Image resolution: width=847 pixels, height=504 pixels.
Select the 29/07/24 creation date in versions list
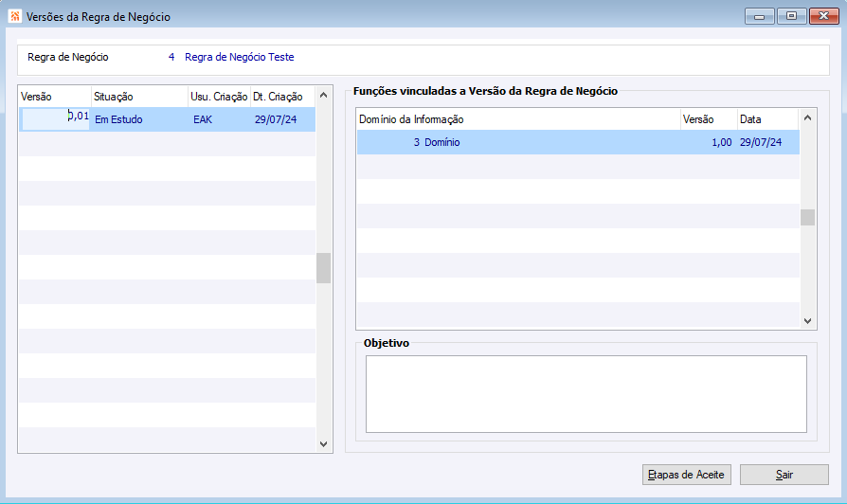pos(276,119)
